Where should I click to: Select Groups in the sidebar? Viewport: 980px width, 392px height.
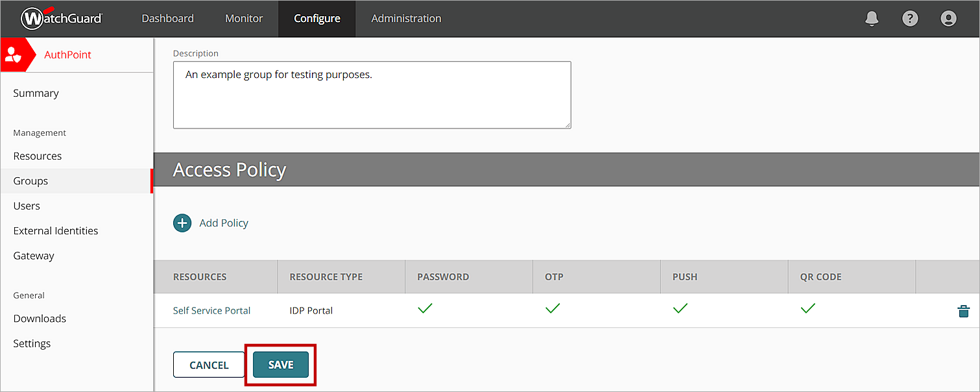[30, 180]
